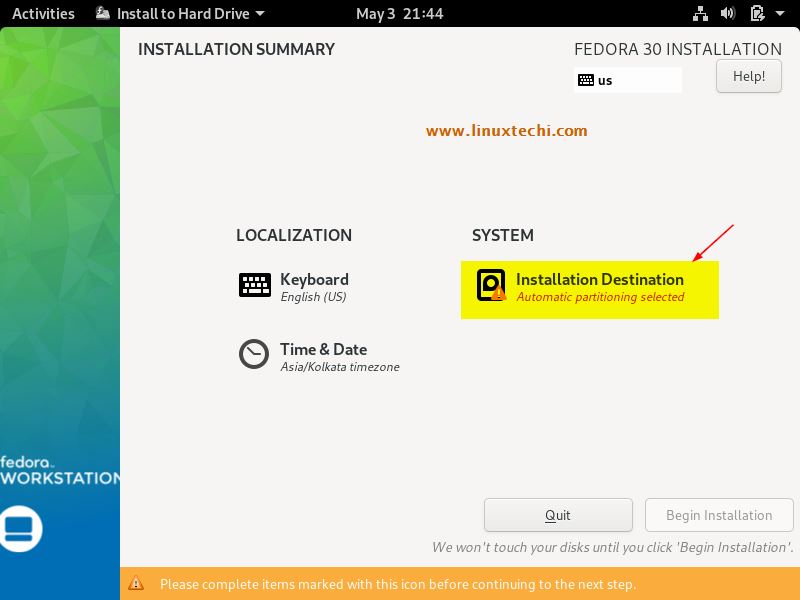Open the clock showing May 3 21:44

point(399,13)
